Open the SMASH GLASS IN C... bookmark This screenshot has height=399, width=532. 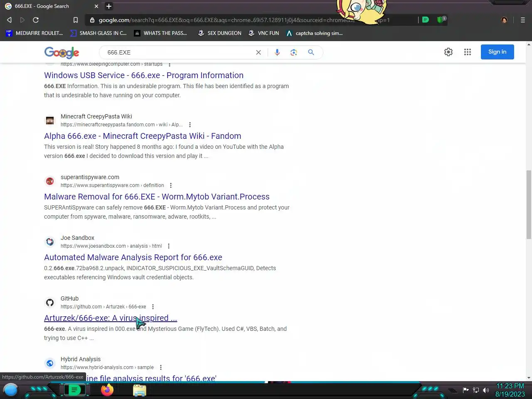(99, 33)
